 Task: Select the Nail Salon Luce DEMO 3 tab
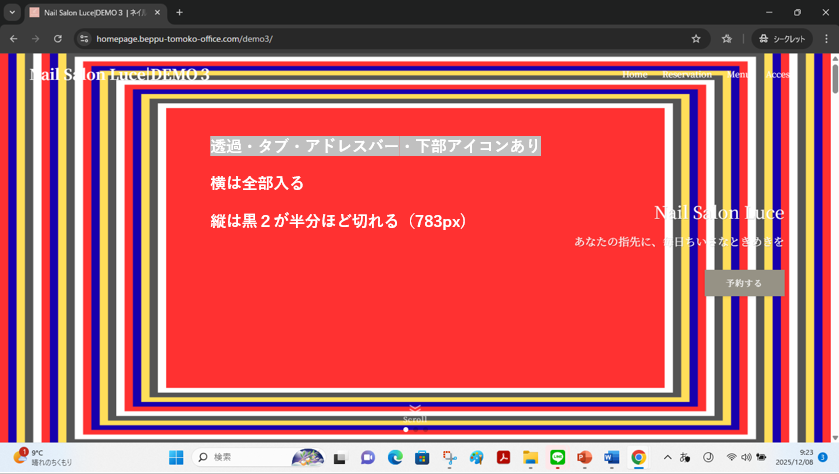coord(95,12)
